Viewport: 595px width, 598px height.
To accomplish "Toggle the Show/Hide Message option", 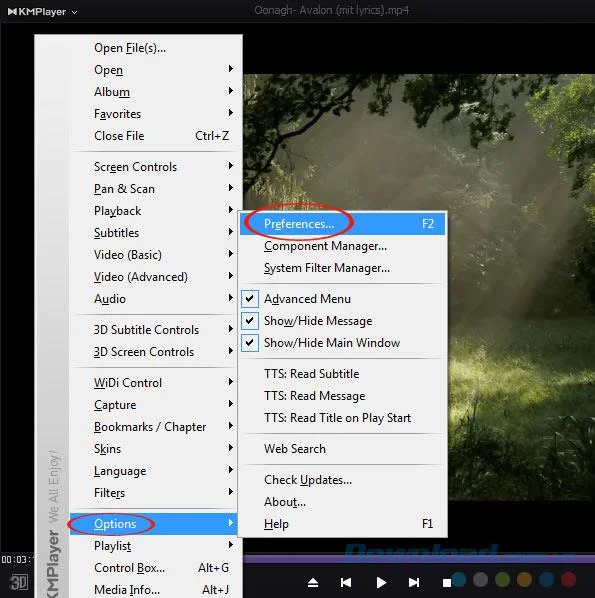I will pyautogui.click(x=343, y=321).
